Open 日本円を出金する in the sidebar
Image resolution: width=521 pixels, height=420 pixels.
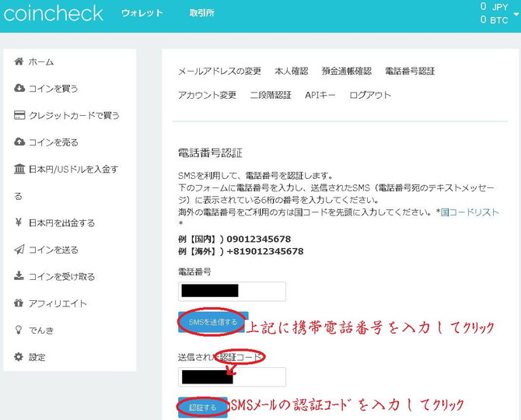[61, 222]
